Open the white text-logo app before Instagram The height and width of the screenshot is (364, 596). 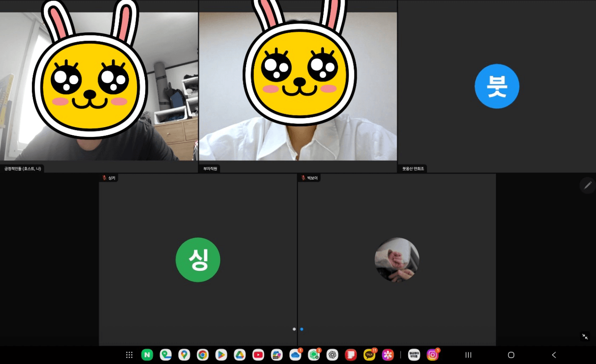point(414,355)
